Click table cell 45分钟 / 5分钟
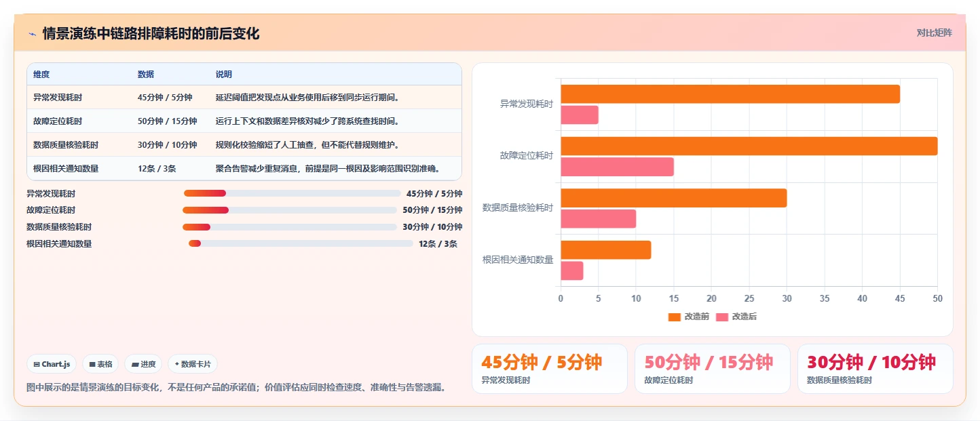Image resolution: width=980 pixels, height=421 pixels. tap(165, 97)
